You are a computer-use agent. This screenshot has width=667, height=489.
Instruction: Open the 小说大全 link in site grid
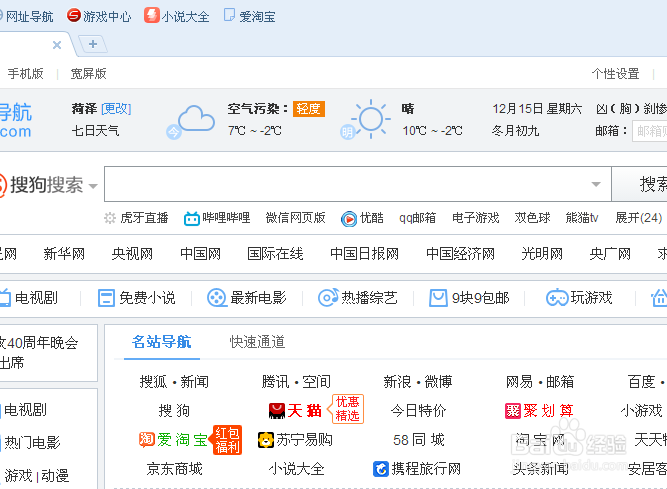[x=296, y=469]
